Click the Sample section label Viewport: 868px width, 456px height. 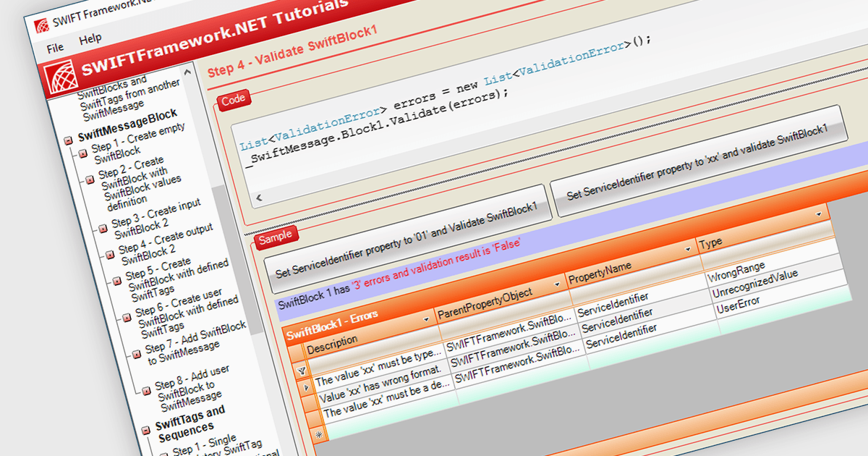coord(275,236)
